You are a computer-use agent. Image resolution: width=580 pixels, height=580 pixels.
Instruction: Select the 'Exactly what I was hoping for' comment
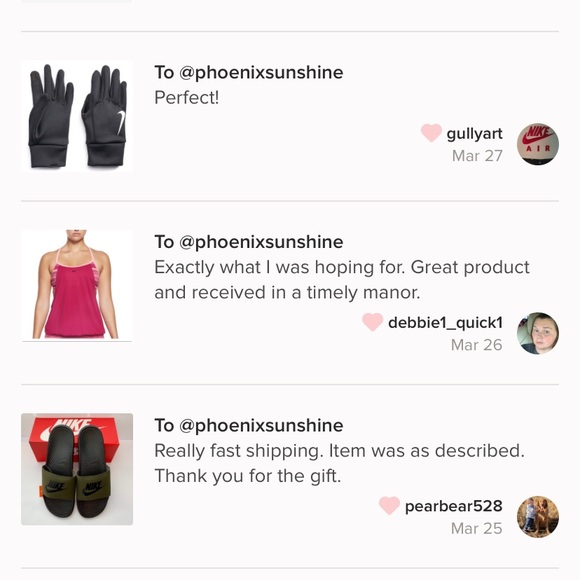click(342, 280)
